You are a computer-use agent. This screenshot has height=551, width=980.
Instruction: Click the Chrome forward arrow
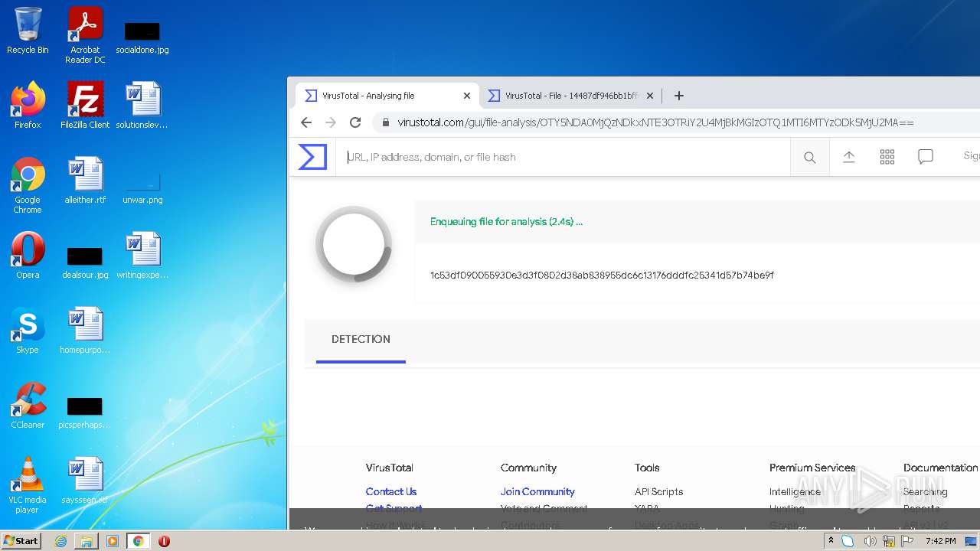[331, 122]
